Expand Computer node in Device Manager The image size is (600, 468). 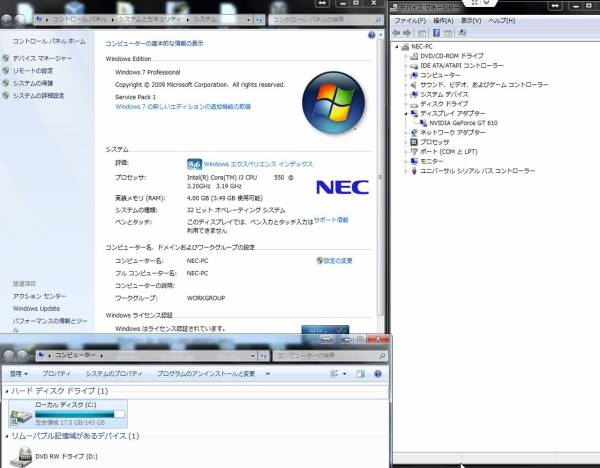[406, 75]
